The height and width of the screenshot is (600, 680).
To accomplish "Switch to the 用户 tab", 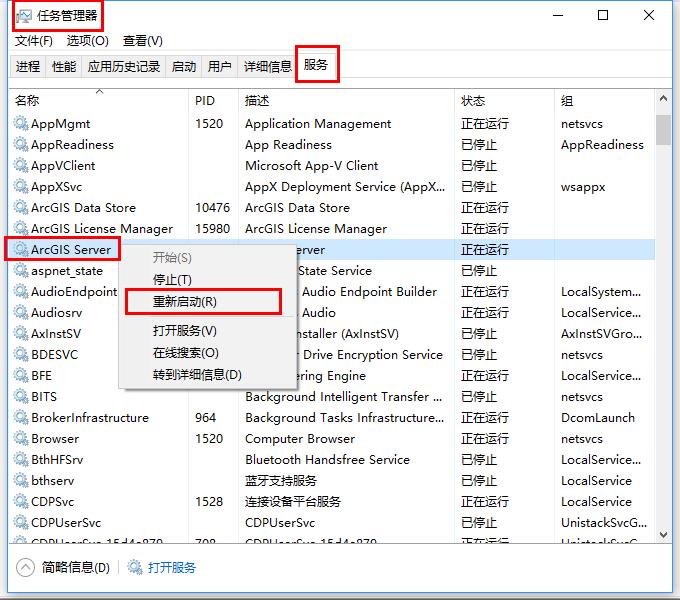I will pyautogui.click(x=219, y=66).
